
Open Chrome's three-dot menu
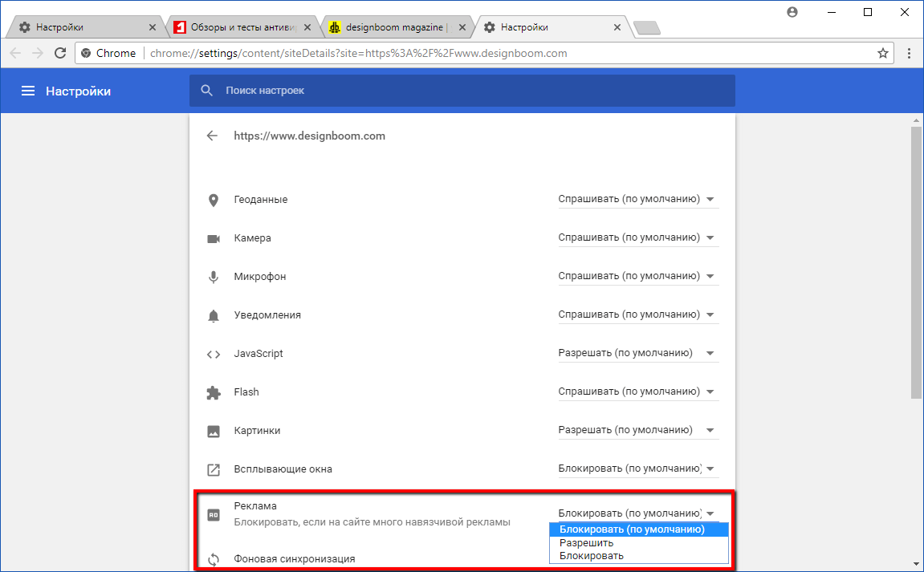[909, 53]
